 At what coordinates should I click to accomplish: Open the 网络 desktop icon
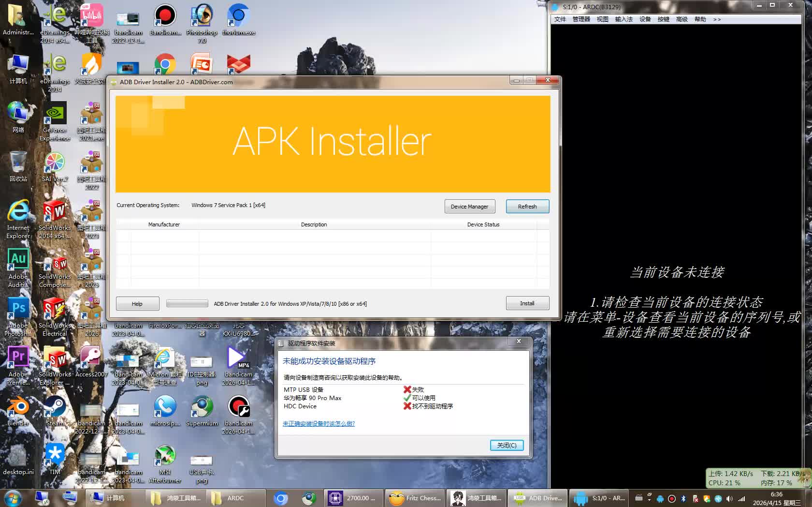click(x=18, y=118)
